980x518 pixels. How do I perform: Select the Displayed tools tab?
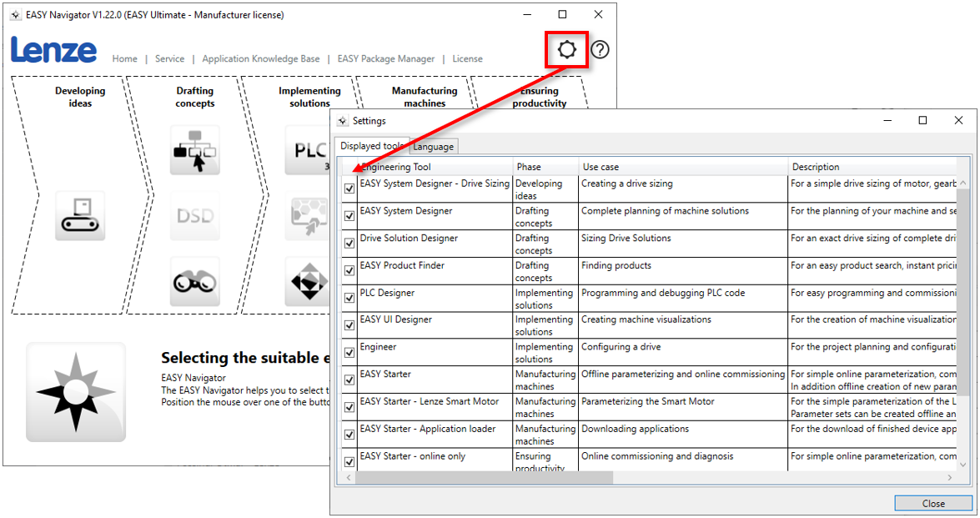click(x=372, y=146)
